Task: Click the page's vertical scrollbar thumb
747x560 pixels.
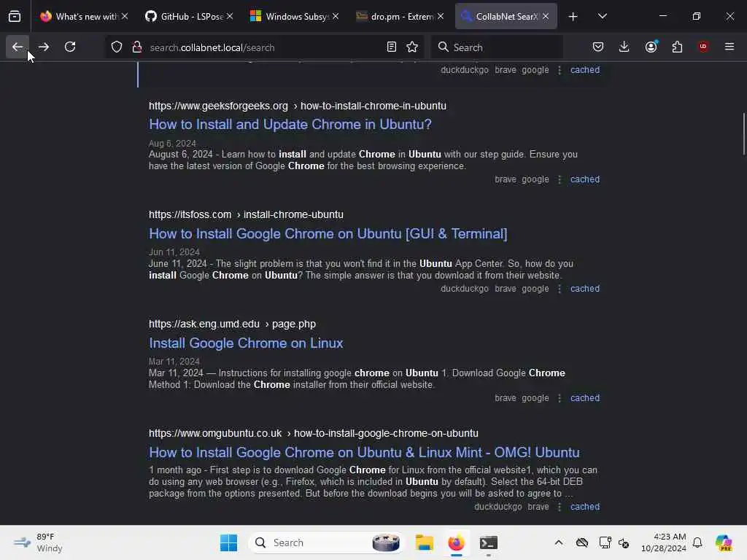Action: click(x=744, y=134)
